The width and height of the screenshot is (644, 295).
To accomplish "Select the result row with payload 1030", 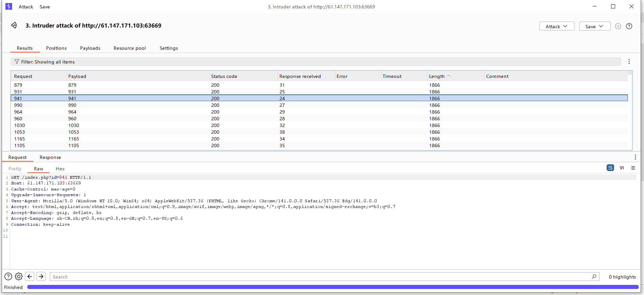I will [x=74, y=125].
